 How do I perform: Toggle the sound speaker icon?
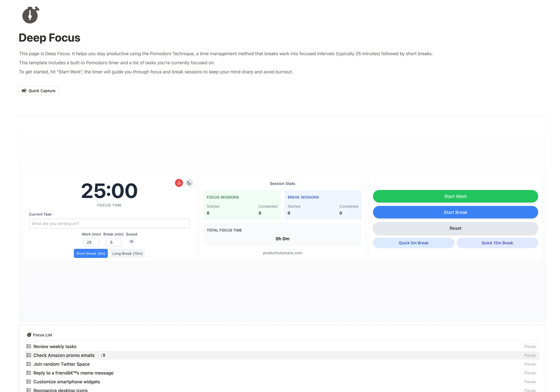pos(131,242)
